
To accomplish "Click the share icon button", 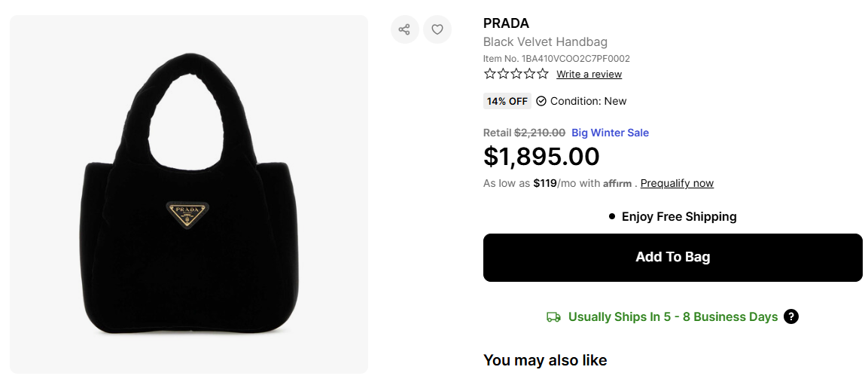I will (404, 29).
